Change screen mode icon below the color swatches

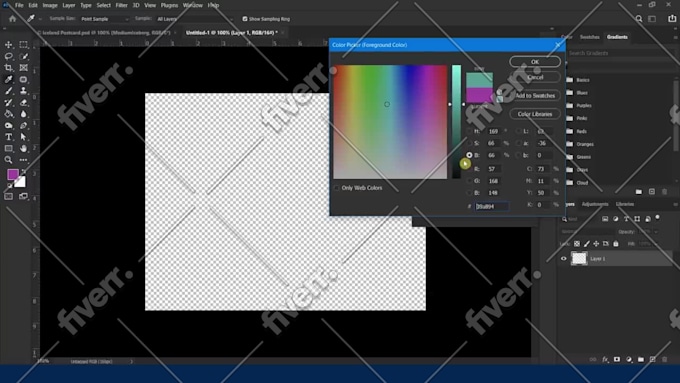click(23, 196)
